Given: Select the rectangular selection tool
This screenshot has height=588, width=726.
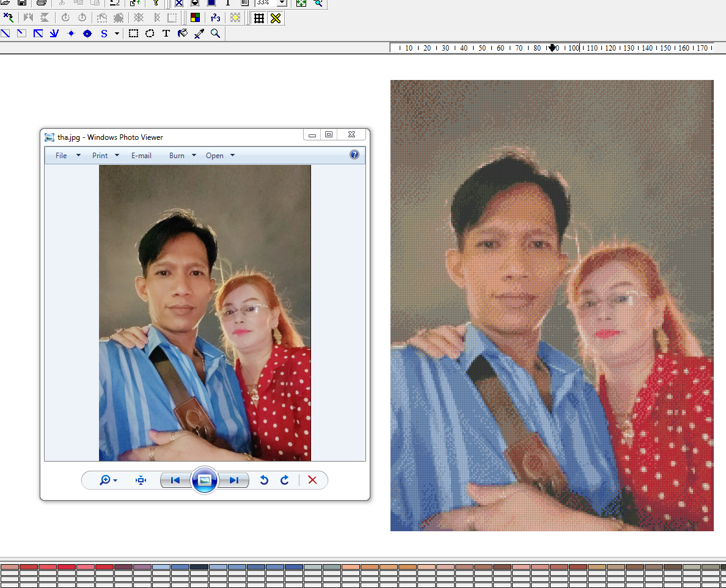Looking at the screenshot, I should [133, 34].
